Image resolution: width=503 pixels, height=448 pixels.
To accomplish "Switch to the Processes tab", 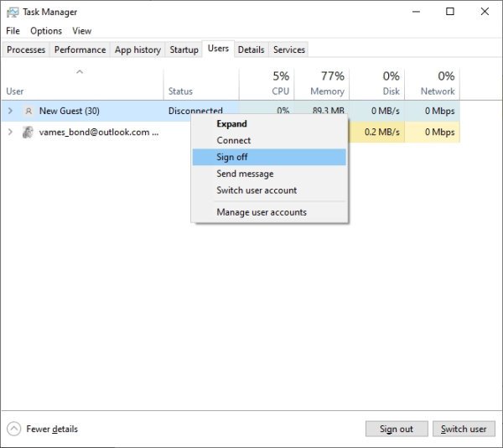I will coord(26,49).
